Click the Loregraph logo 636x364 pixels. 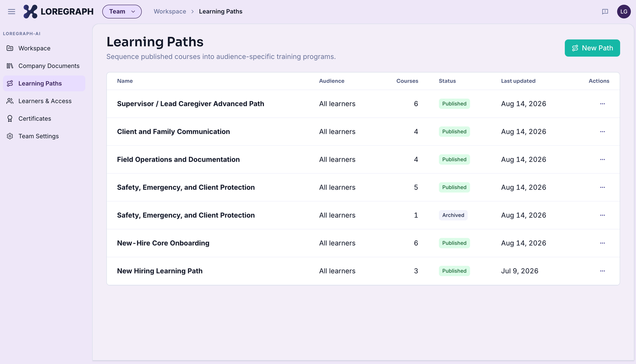pos(58,12)
